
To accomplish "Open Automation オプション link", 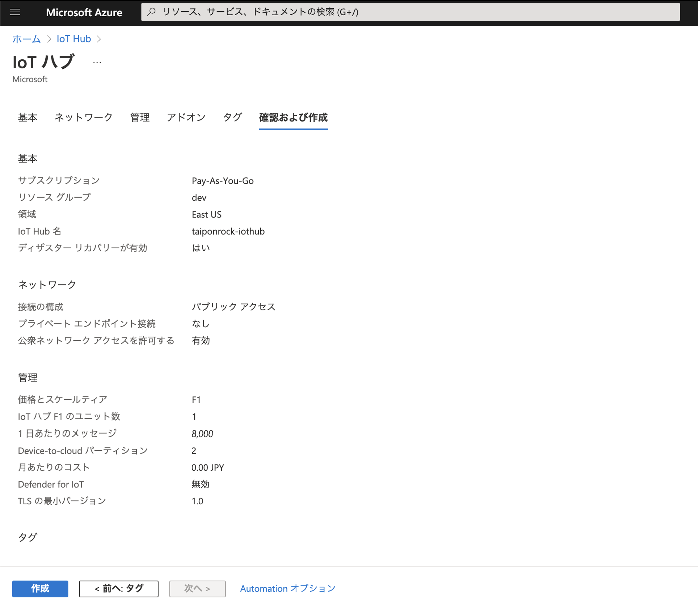I will [x=288, y=588].
